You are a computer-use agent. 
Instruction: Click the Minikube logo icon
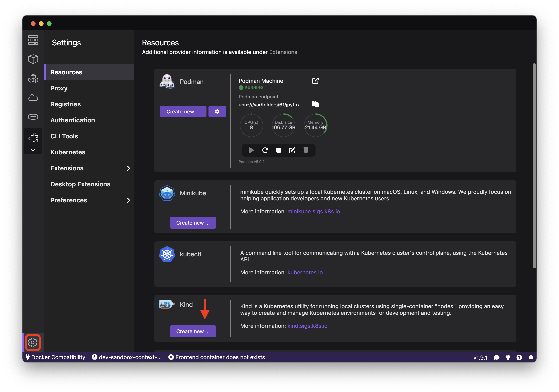tap(167, 193)
